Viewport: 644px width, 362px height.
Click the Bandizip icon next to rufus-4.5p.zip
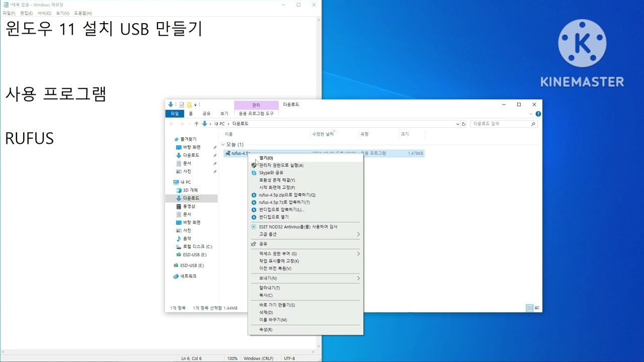pyautogui.click(x=254, y=195)
